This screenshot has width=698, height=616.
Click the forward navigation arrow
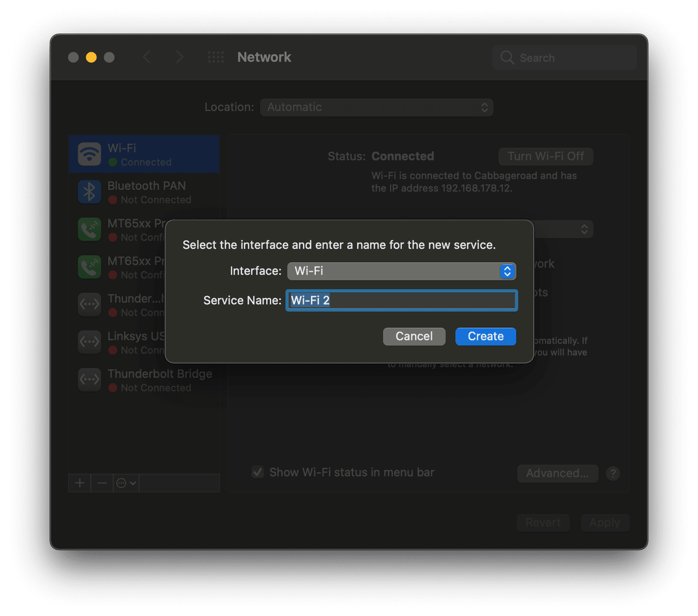click(x=179, y=57)
